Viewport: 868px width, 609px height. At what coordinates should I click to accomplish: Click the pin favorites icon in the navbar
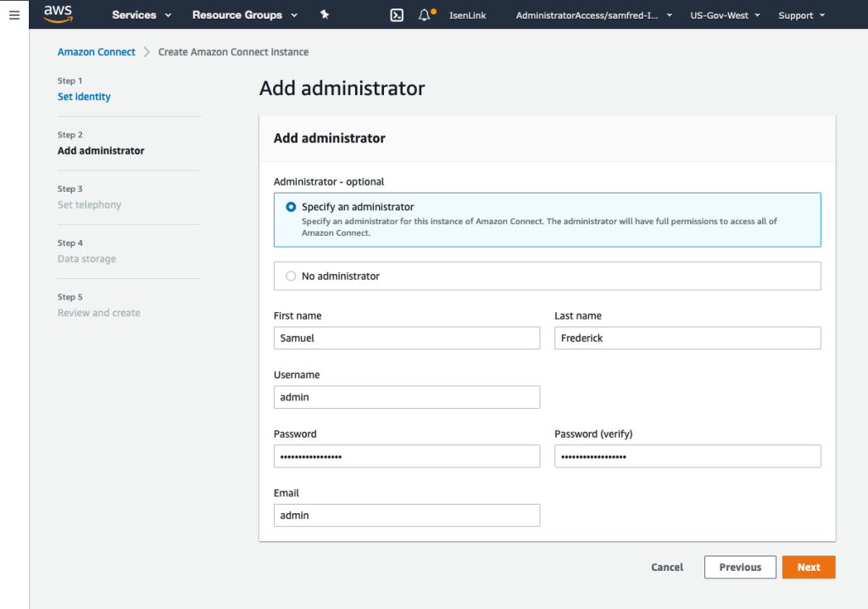[x=325, y=14]
